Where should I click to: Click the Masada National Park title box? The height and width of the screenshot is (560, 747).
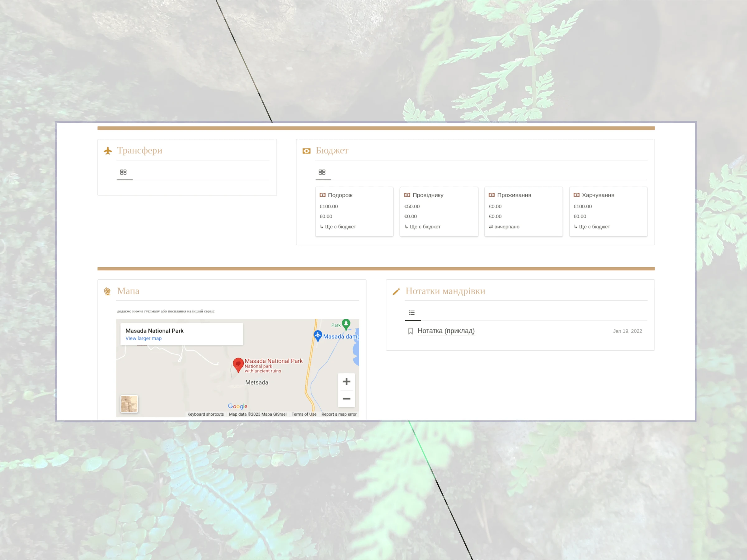(182, 334)
